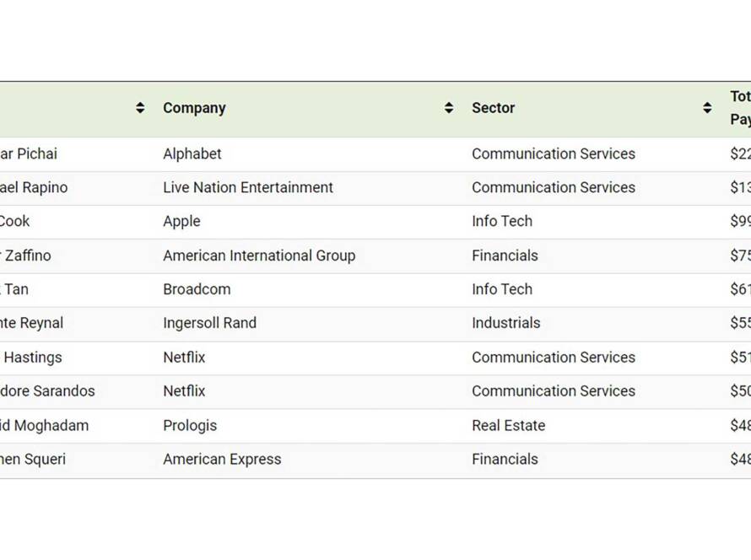Click Rapino name cell

[34, 187]
